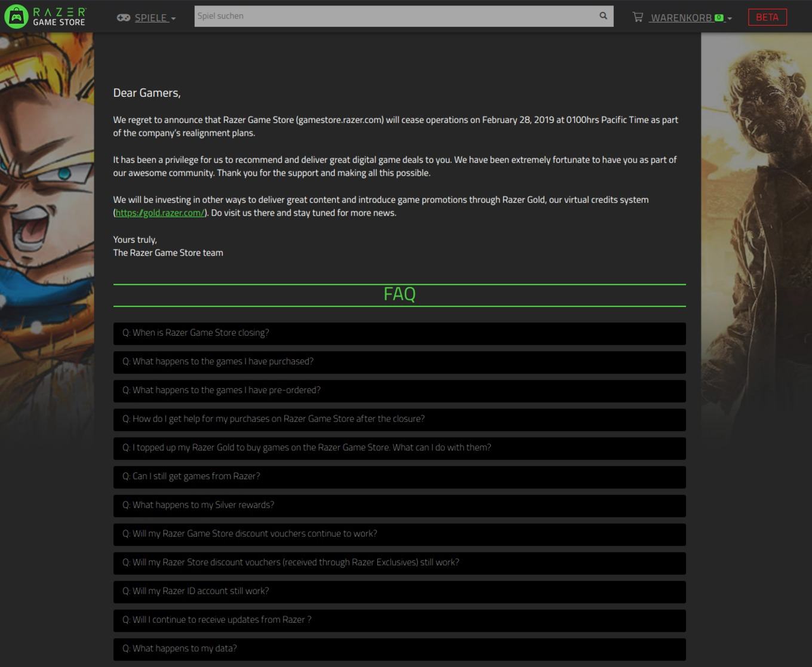
Task: Click the Razer Game Store logo
Action: click(45, 17)
